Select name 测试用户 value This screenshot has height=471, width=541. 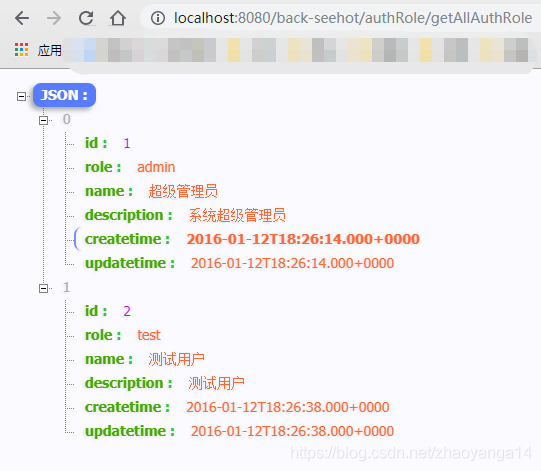click(176, 359)
